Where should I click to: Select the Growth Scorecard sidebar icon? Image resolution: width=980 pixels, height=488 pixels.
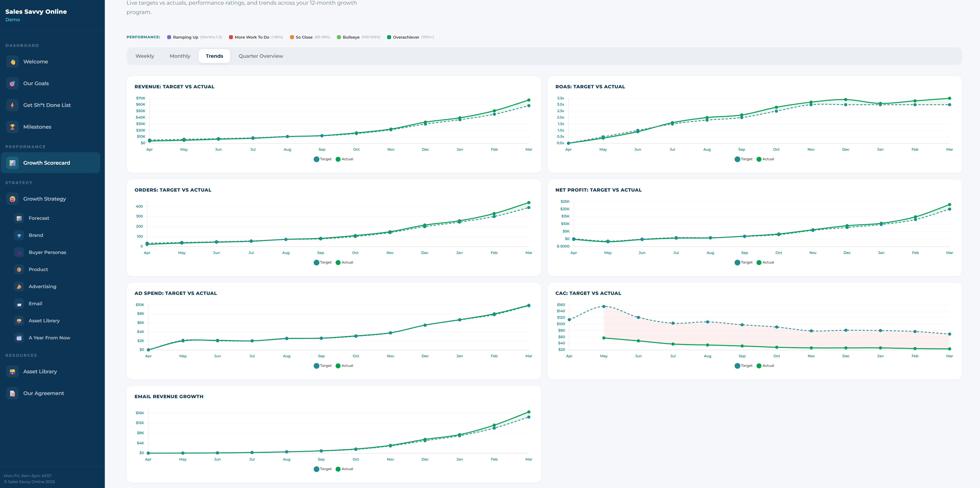click(x=12, y=163)
